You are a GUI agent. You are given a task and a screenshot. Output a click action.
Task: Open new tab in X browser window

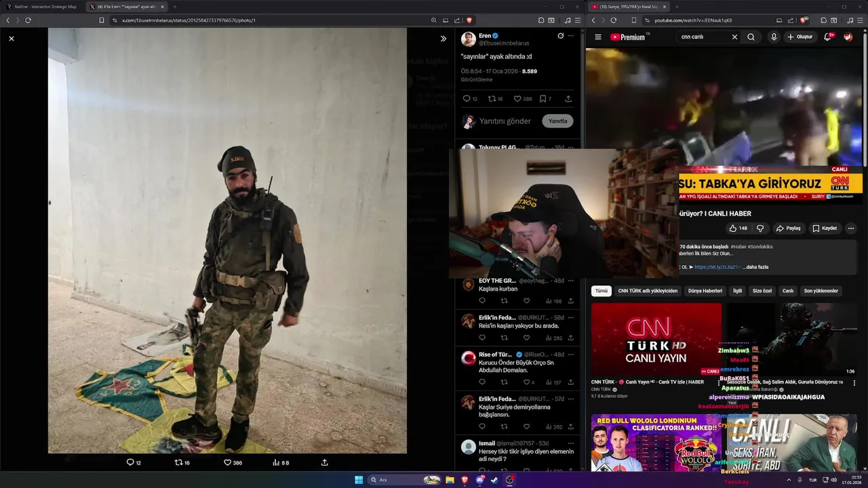175,7
